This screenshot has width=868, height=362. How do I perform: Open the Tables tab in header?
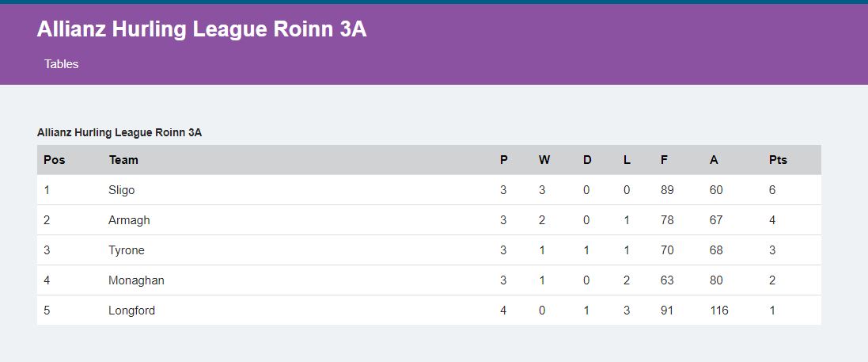coord(62,63)
